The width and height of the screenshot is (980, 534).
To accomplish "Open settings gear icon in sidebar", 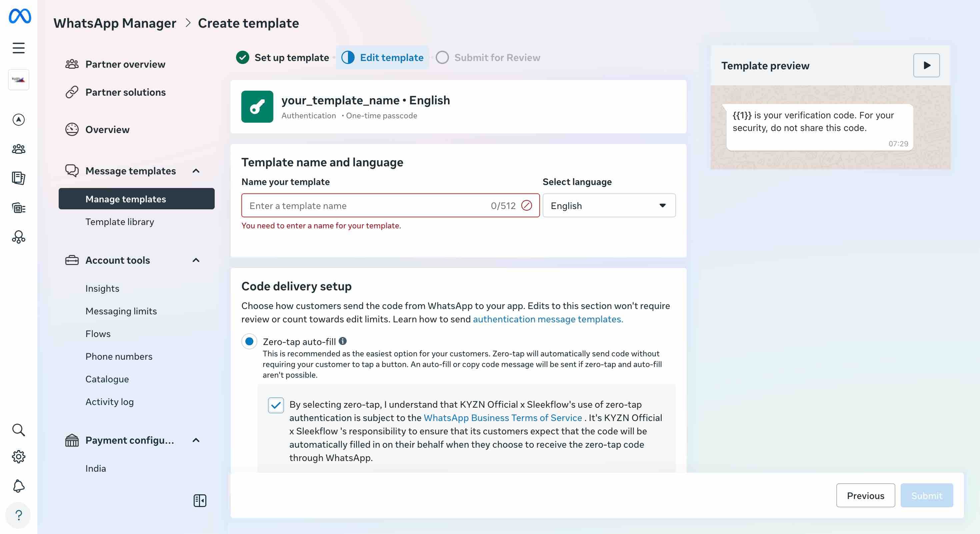I will tap(18, 457).
